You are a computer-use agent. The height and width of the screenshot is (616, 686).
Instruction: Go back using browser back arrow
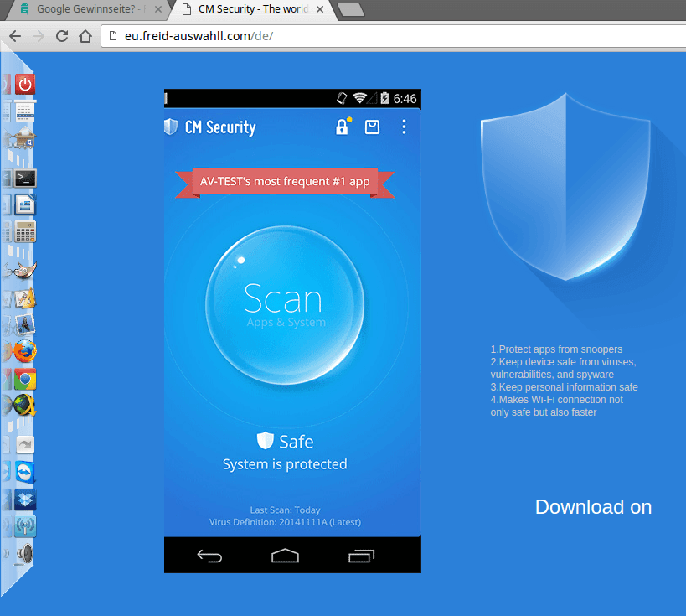pos(15,36)
